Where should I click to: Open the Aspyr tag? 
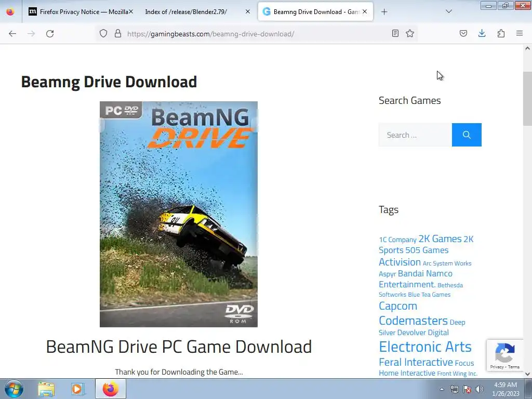(387, 274)
